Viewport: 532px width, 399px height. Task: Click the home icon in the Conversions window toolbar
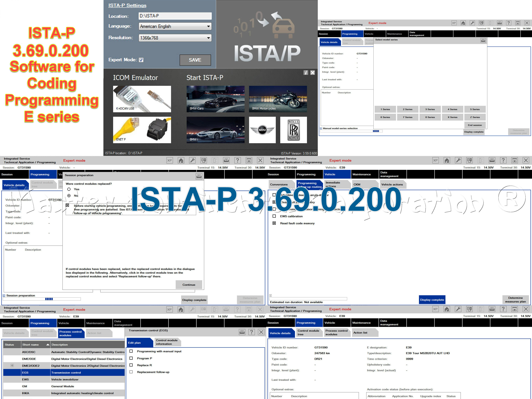click(447, 160)
